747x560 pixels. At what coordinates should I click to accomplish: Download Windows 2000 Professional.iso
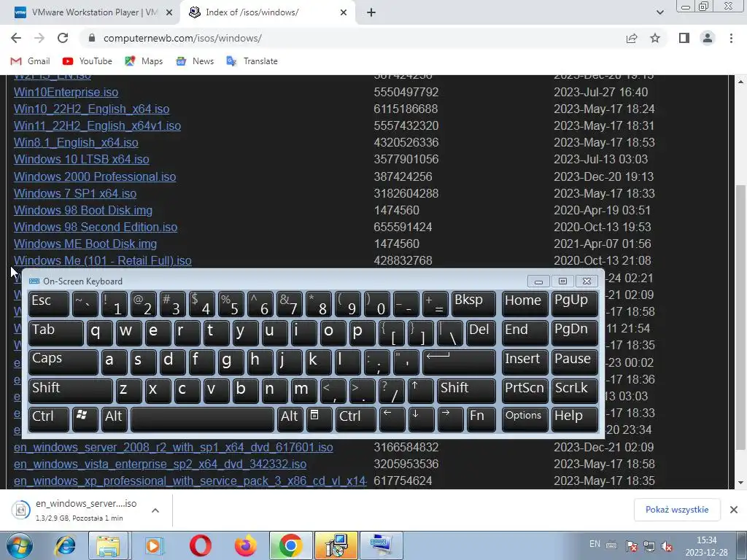pyautogui.click(x=95, y=176)
